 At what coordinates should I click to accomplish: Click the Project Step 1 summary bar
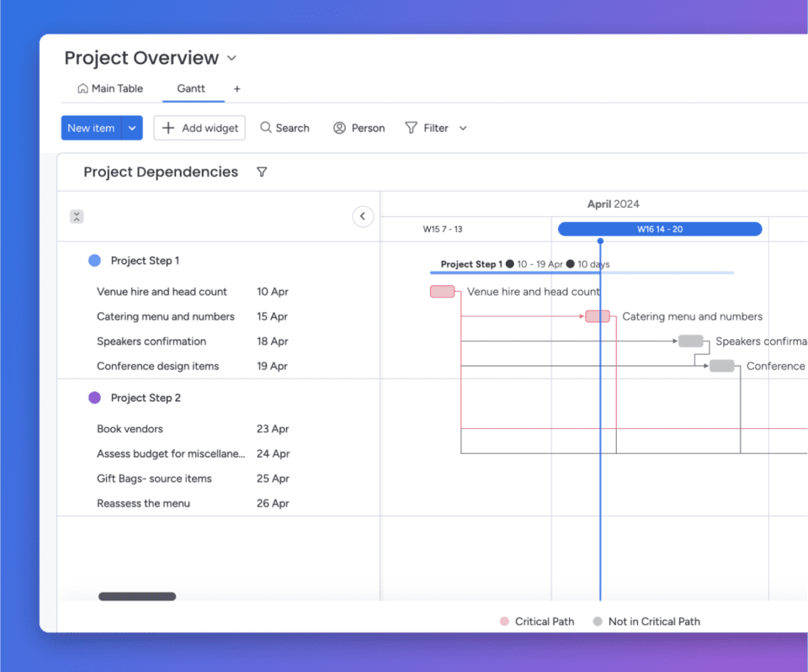tap(582, 273)
